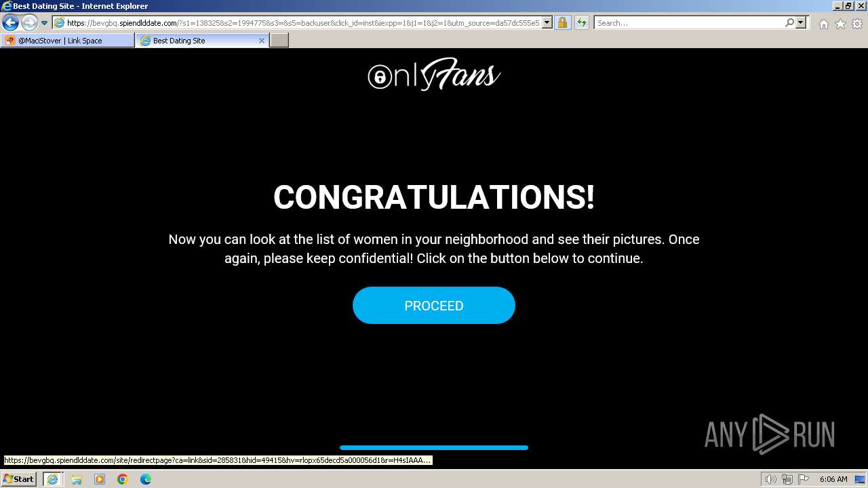868x488 pixels.
Task: Click the OnlyFans logo at page top
Action: click(x=434, y=75)
